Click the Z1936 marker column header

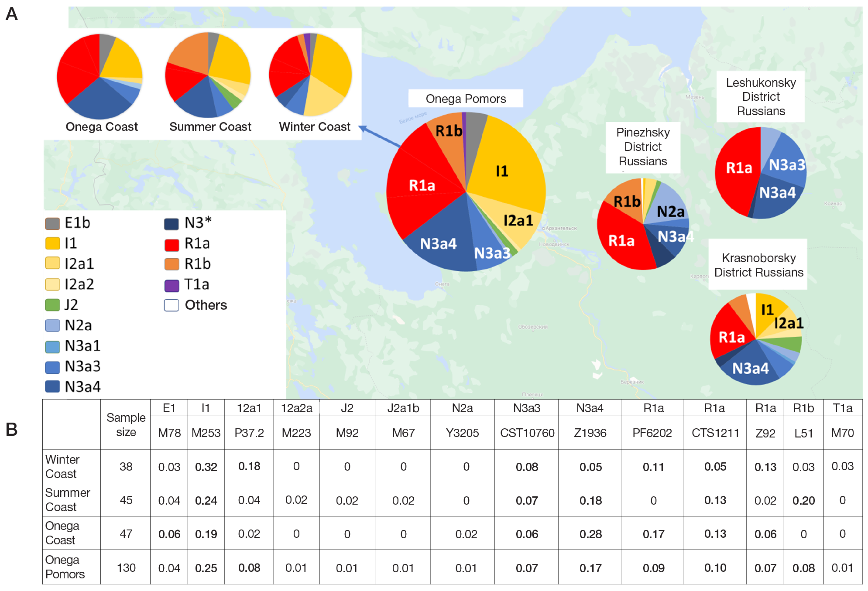tap(590, 433)
